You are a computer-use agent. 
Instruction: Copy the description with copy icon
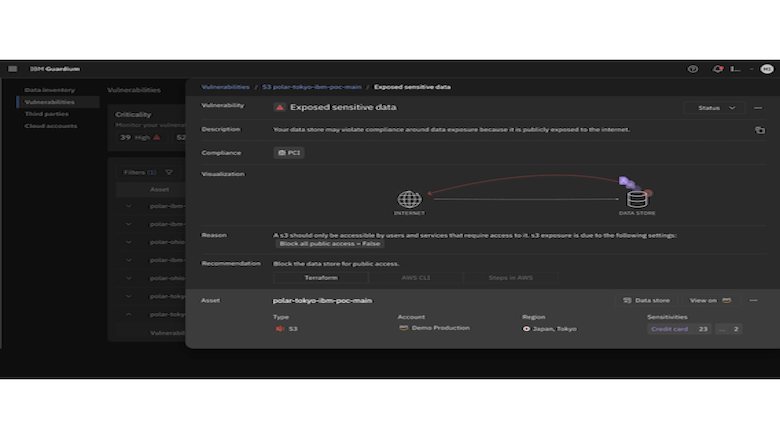coord(760,130)
